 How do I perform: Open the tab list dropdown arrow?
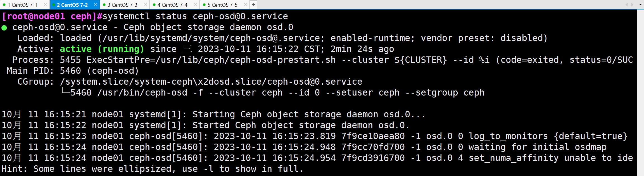point(640,4)
